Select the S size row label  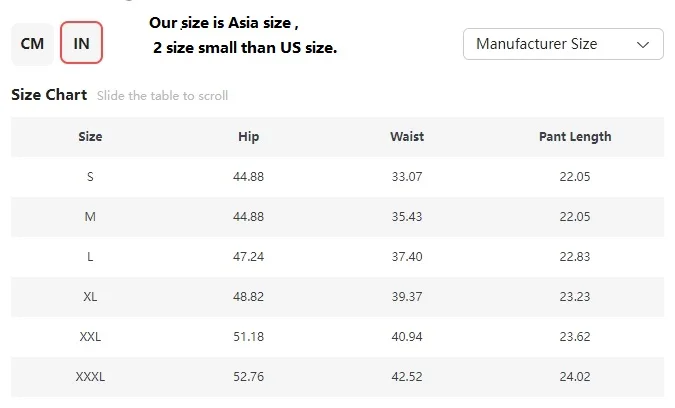[x=90, y=177]
